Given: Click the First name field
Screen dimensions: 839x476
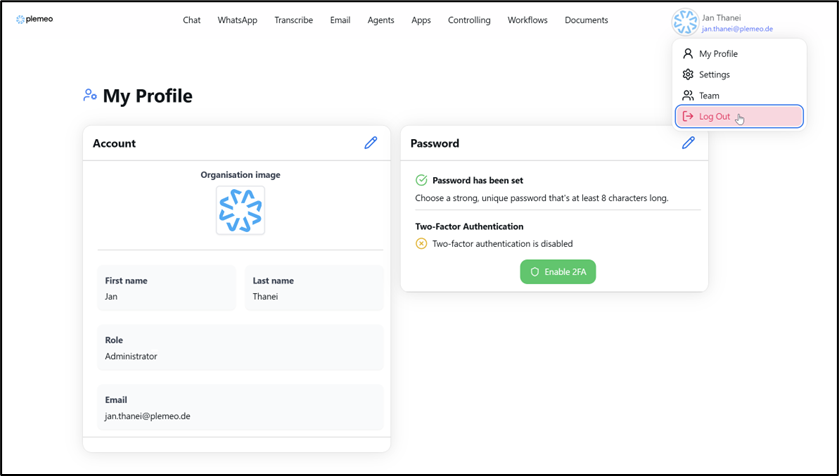Looking at the screenshot, I should [x=167, y=288].
